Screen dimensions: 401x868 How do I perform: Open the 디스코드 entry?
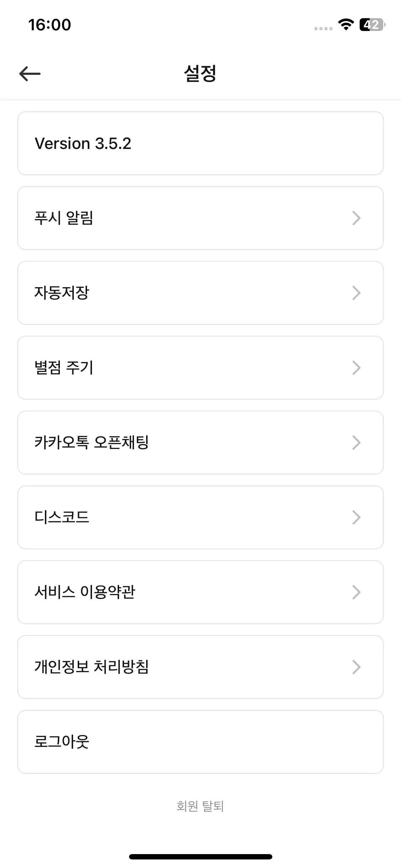point(200,517)
